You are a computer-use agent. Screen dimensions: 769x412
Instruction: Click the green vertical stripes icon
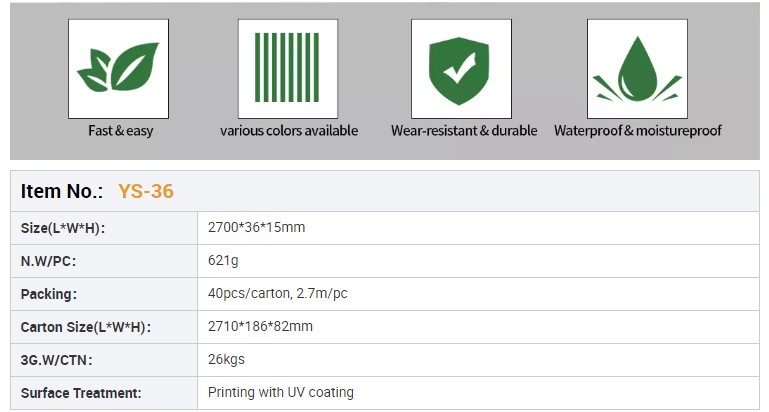[x=288, y=69]
